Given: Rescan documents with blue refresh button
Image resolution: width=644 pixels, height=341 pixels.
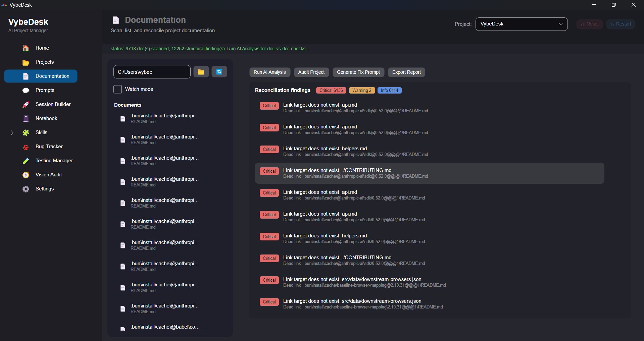Looking at the screenshot, I should 219,72.
